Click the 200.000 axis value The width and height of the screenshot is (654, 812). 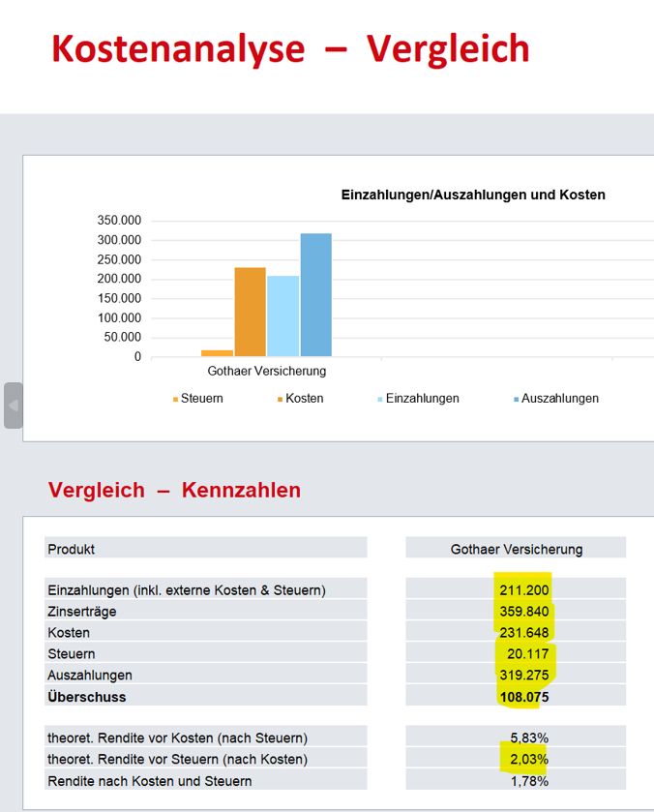click(x=119, y=279)
